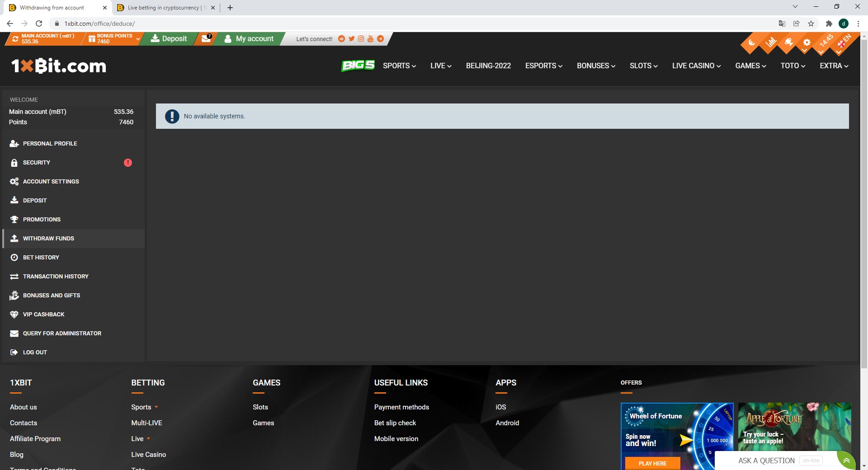Expand the 14:45 time zone ribbon
Image resolution: width=868 pixels, height=470 pixels.
coord(826,42)
